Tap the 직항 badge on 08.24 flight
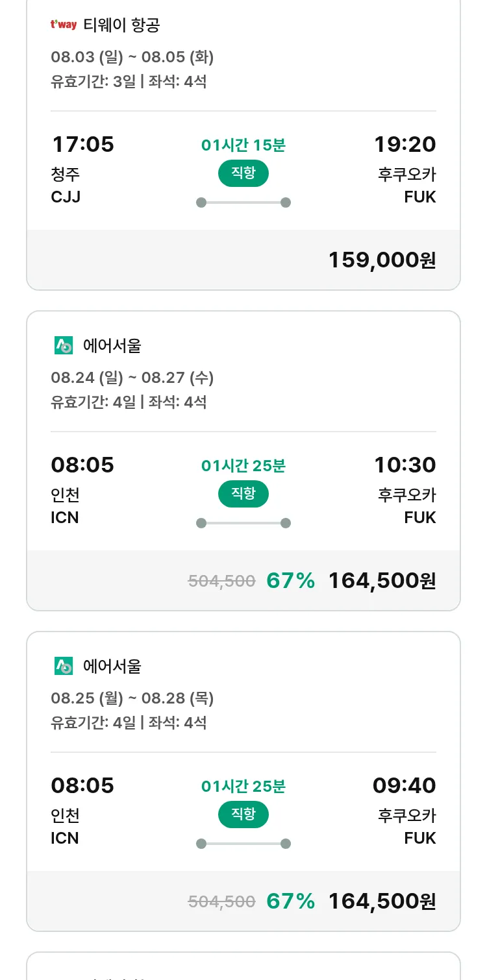This screenshot has width=487, height=980. (243, 494)
